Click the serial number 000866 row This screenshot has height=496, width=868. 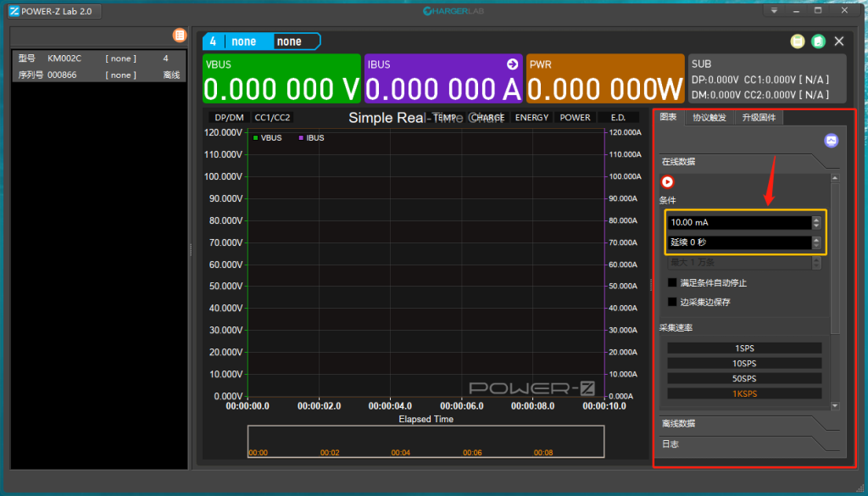tap(99, 75)
